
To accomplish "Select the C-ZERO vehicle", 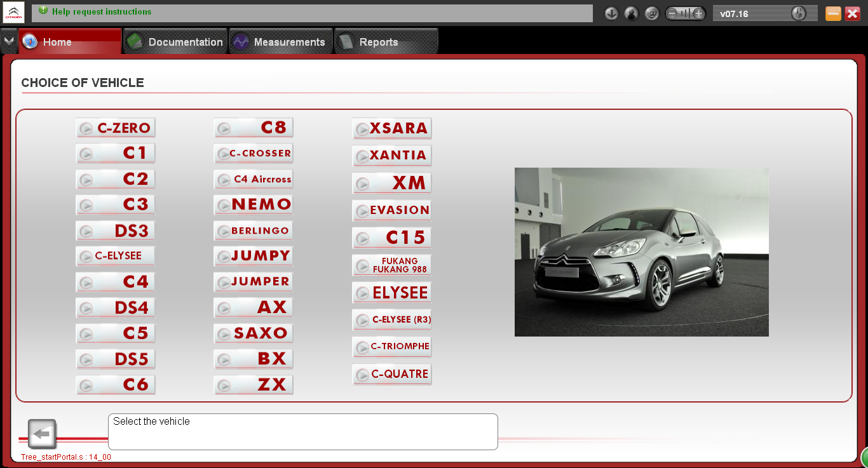I will (116, 128).
